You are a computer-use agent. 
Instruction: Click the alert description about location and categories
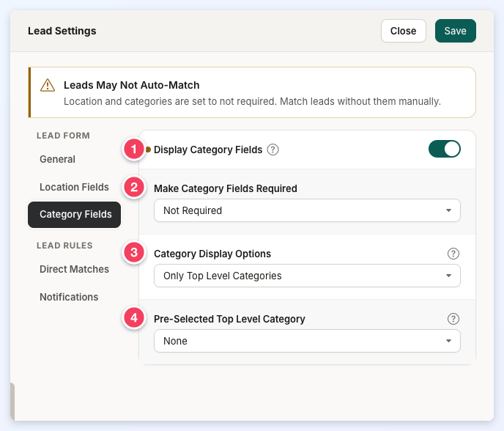(252, 101)
